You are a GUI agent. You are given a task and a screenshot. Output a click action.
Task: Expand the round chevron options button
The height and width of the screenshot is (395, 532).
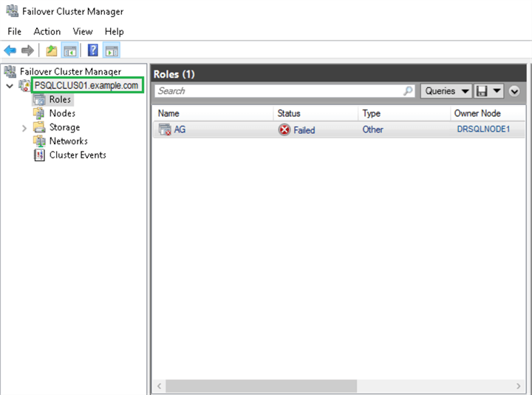pyautogui.click(x=514, y=91)
